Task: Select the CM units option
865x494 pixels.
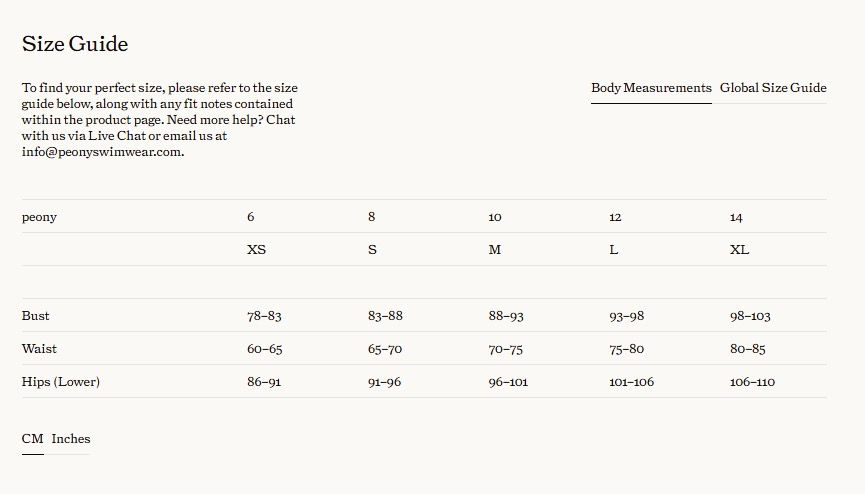Action: [33, 439]
